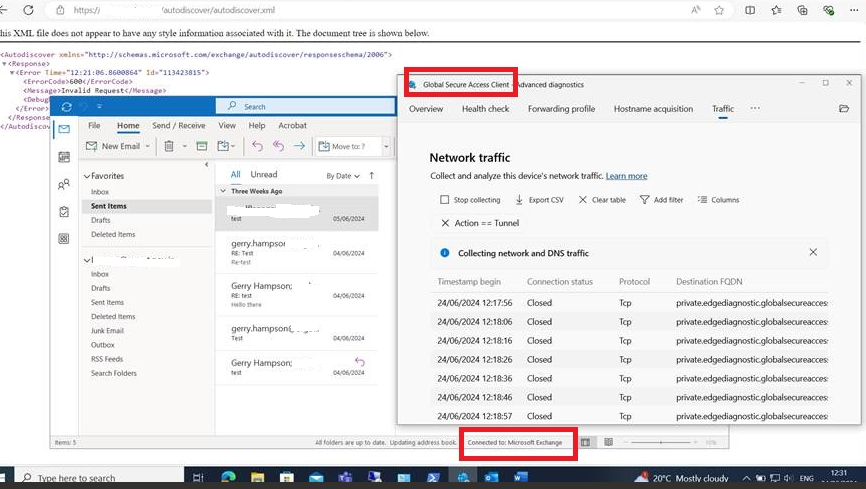Toggle Stop collecting checkbox
Viewport: 866px width, 489px height.
point(445,199)
